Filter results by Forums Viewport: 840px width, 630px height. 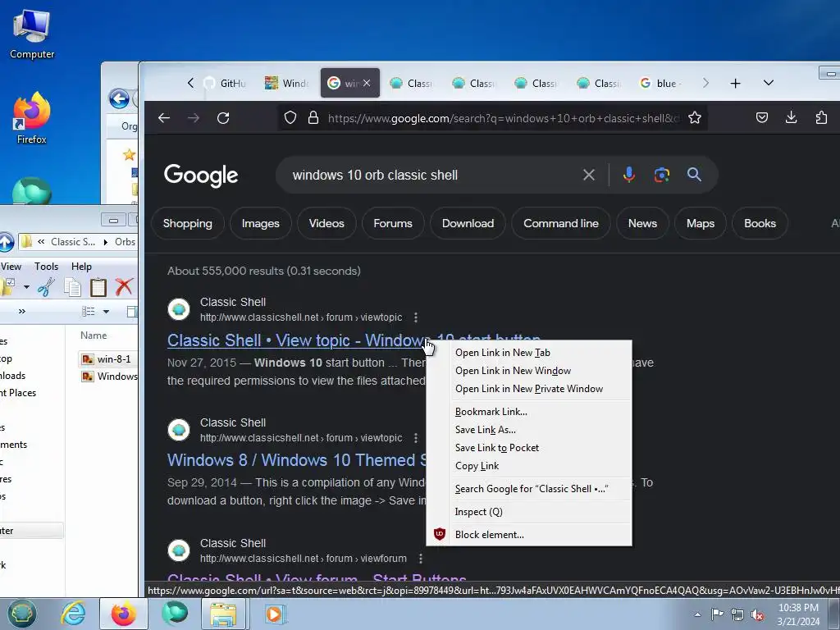[393, 223]
